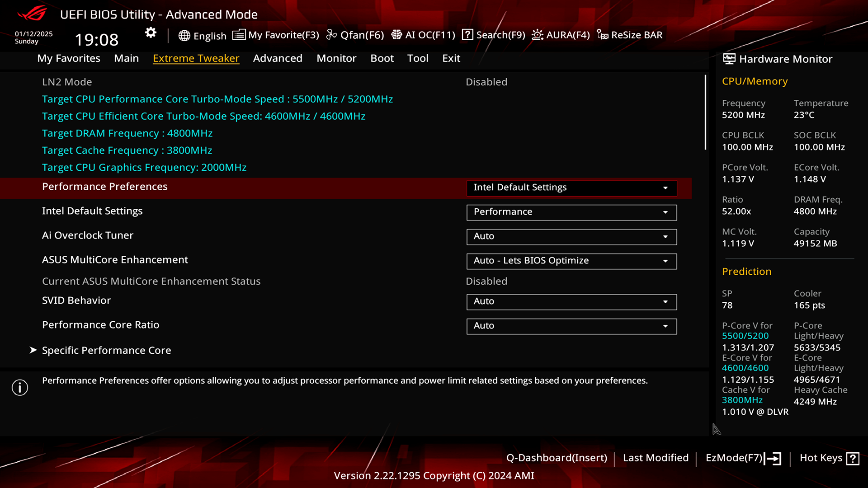
Task: Open My Favorite list icon
Action: (239, 35)
